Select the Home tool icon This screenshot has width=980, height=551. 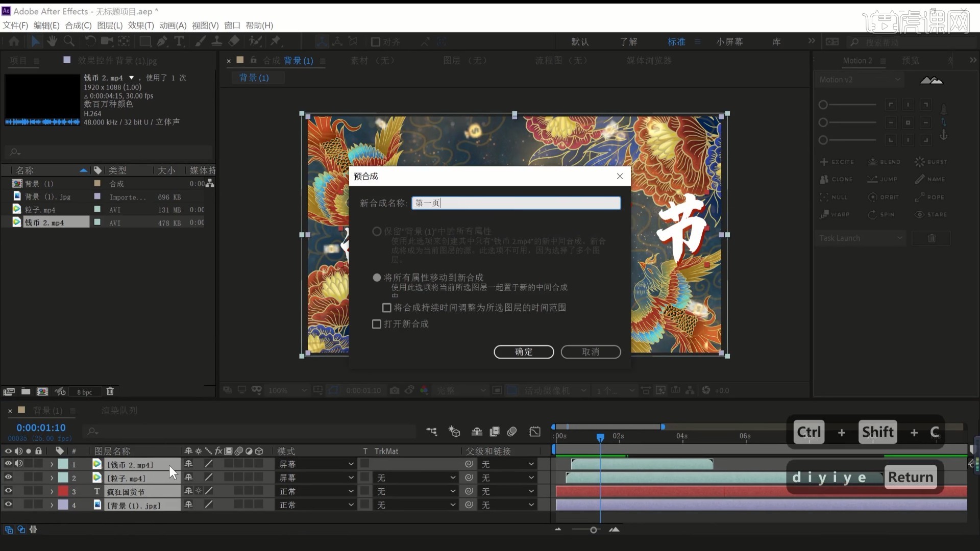[14, 41]
